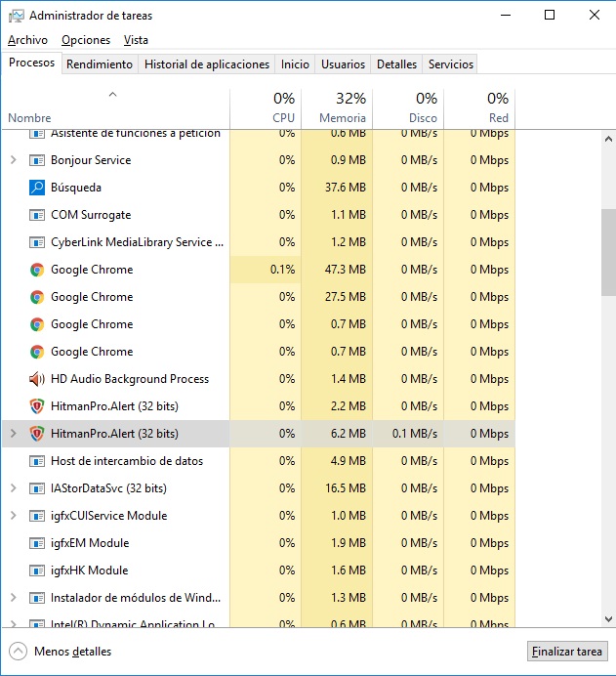
Task: Maximize the Administrador de tareas window
Action: (550, 15)
